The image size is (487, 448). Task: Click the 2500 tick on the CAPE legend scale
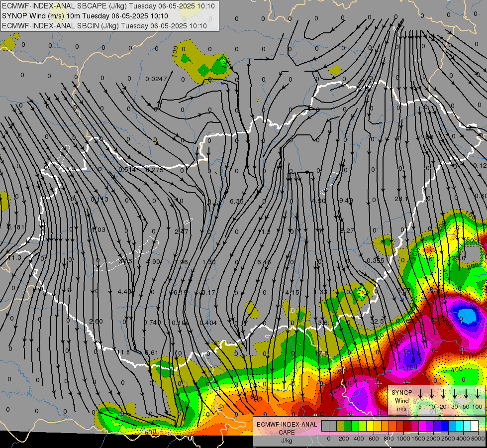[448, 439]
